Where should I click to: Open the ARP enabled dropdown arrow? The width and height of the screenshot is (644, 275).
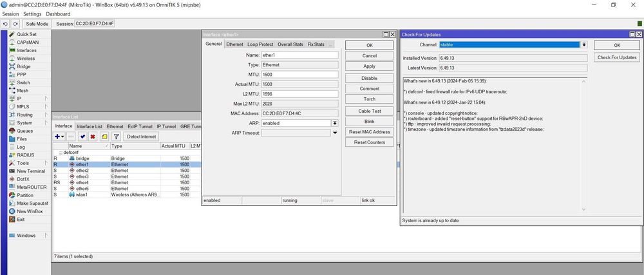pyautogui.click(x=335, y=123)
